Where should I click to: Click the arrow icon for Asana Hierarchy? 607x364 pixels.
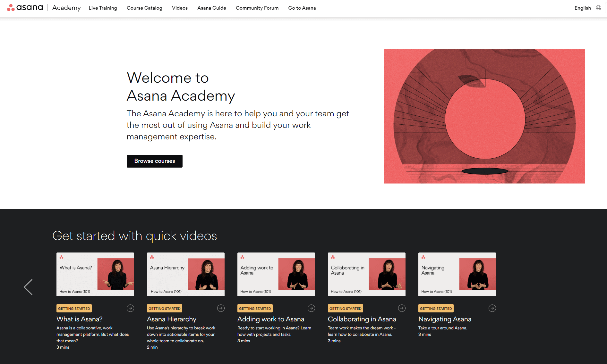[221, 308]
